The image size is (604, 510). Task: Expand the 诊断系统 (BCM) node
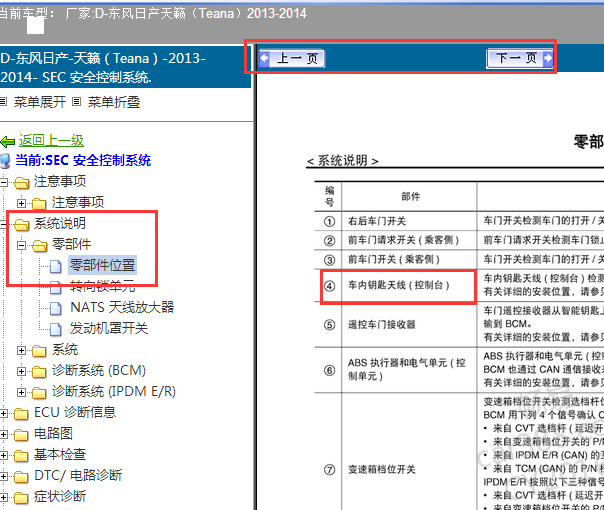pos(22,371)
